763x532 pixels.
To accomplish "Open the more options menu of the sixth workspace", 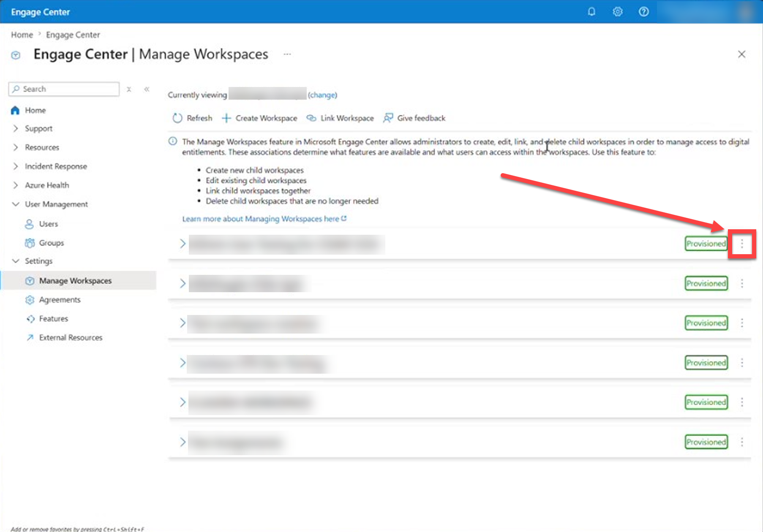I will [742, 442].
